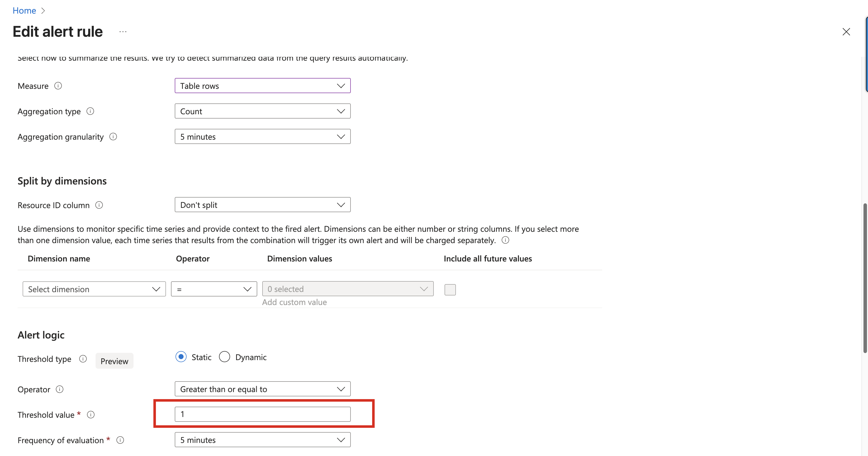This screenshot has height=456, width=868.
Task: Select the Dynamic threshold radio button
Action: click(224, 357)
